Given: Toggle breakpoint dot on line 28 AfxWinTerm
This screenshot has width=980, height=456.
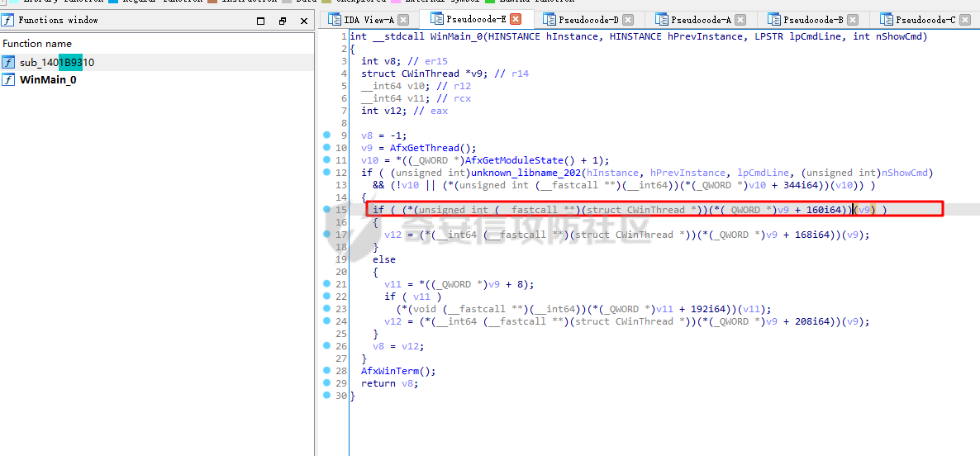Looking at the screenshot, I should (x=326, y=371).
